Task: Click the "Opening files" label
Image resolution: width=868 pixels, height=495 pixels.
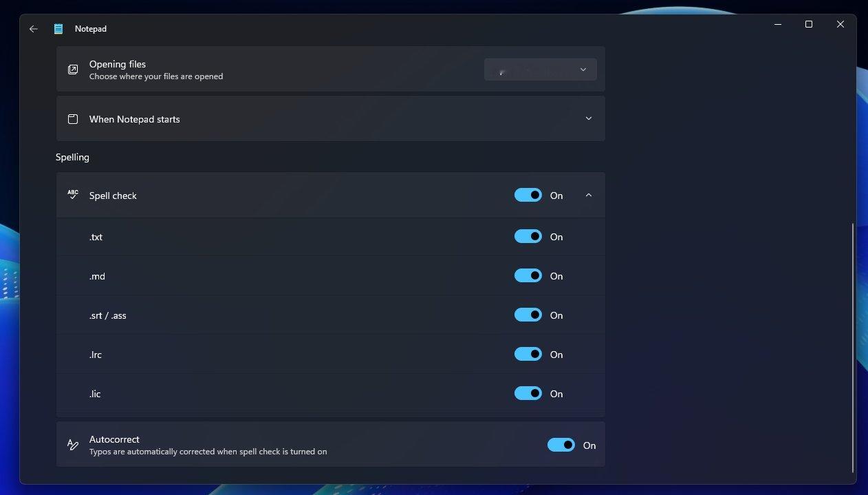Action: pyautogui.click(x=118, y=64)
